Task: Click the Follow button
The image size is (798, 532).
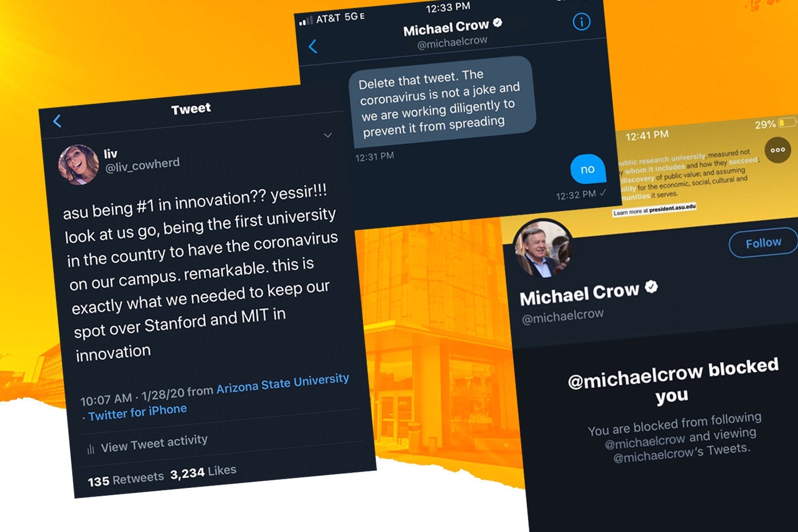Action: click(763, 243)
